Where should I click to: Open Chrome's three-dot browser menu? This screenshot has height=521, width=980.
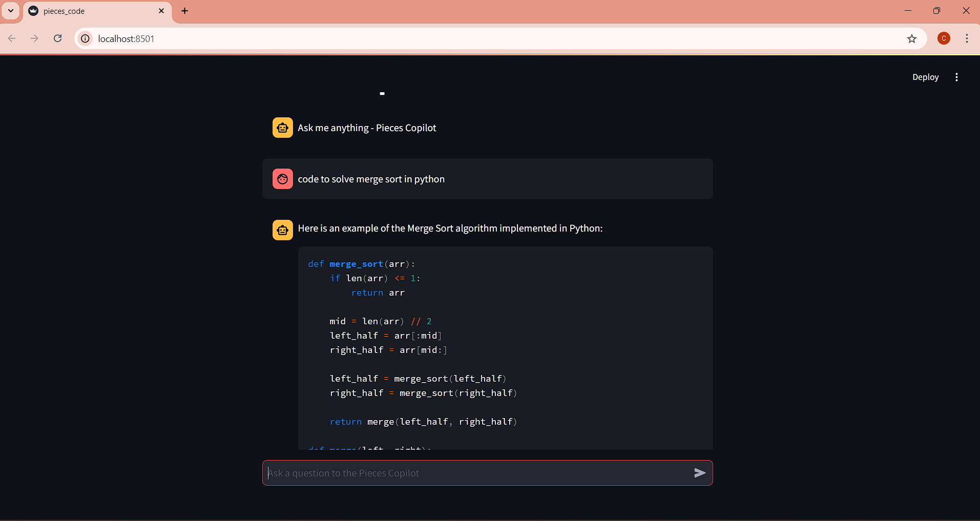point(967,38)
